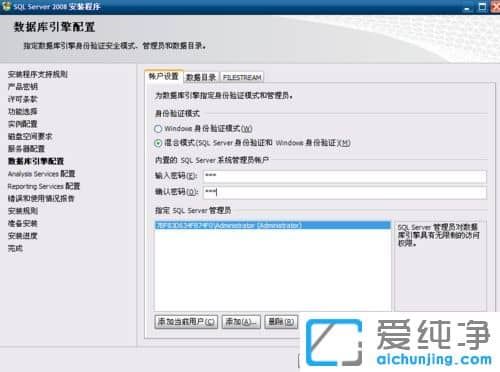Click 完成 step in sidebar
The width and height of the screenshot is (500, 372).
pyautogui.click(x=15, y=248)
